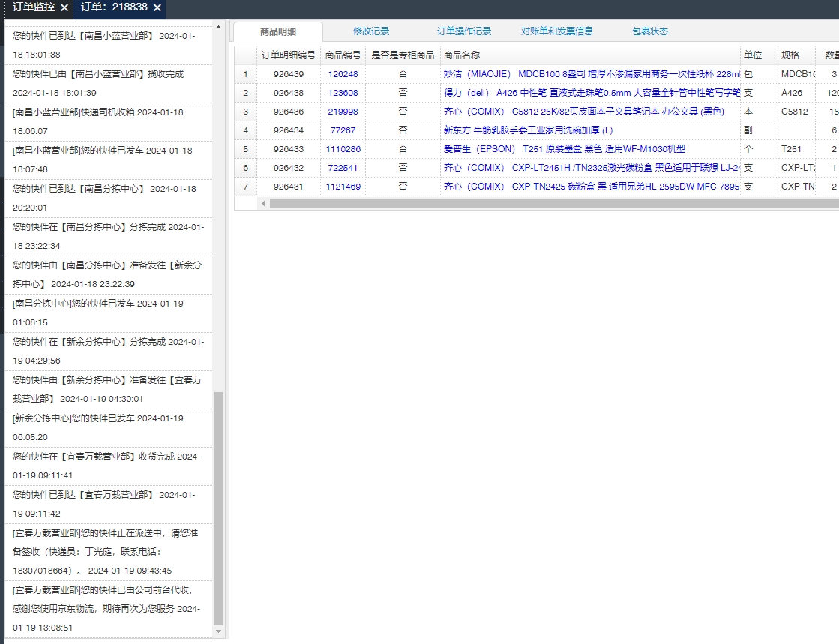839x644 pixels.
Task: Click tracking entry 准备发往【新余分拣中心】
Action: pyautogui.click(x=109, y=274)
